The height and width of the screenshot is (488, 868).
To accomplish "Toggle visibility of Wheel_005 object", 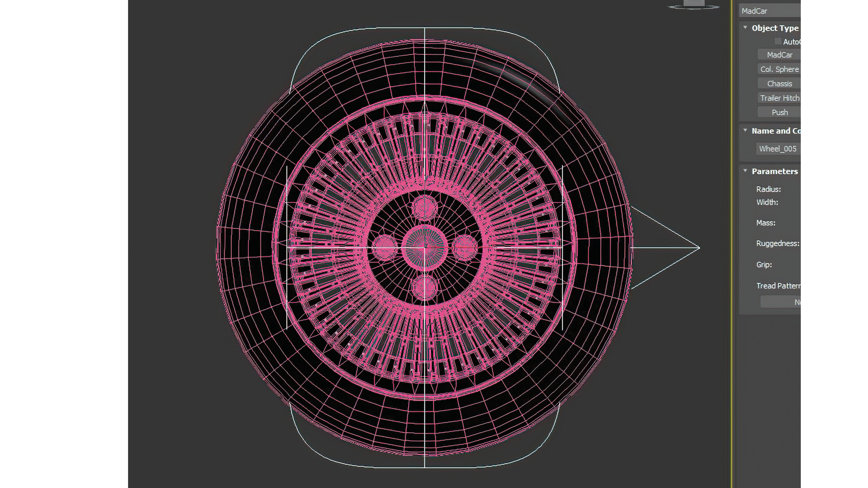I will pyautogui.click(x=778, y=148).
